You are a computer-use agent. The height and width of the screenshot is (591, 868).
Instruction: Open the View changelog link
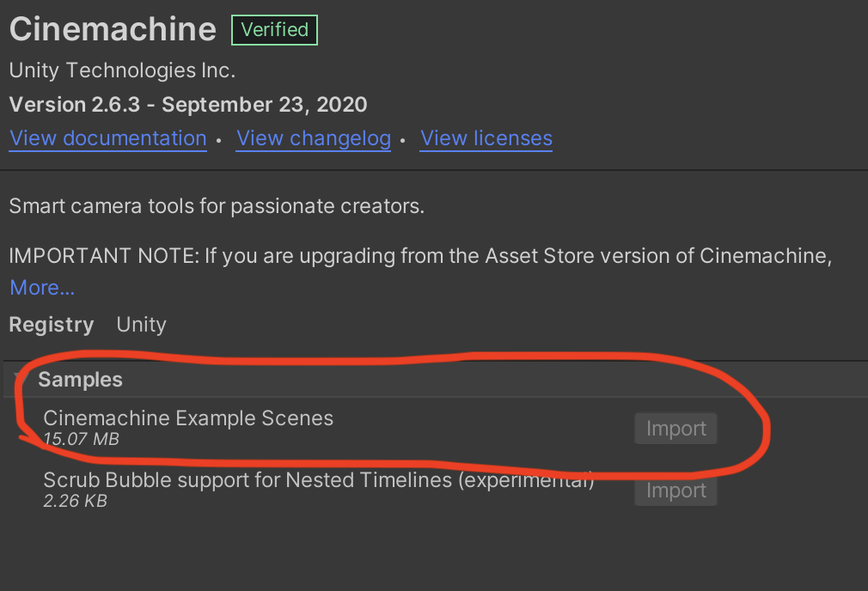coord(314,138)
